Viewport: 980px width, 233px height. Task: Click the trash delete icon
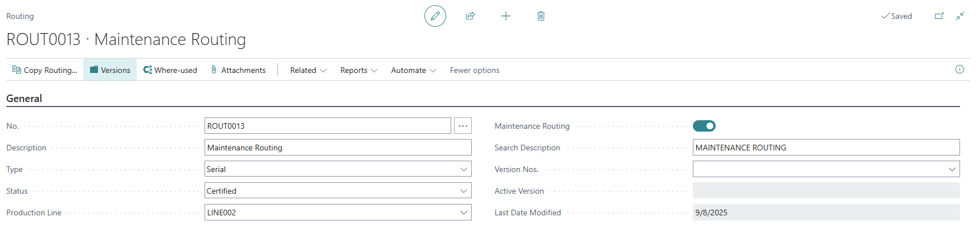(x=541, y=16)
